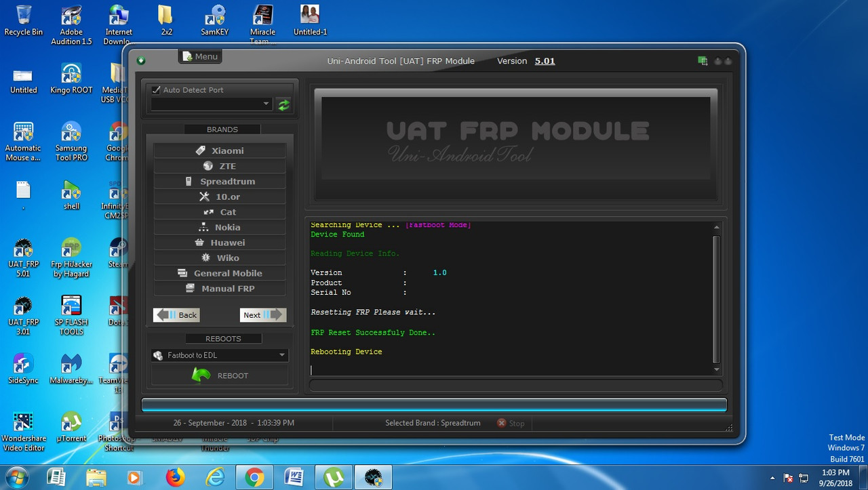
Task: Choose the Huawei brand
Action: 220,243
